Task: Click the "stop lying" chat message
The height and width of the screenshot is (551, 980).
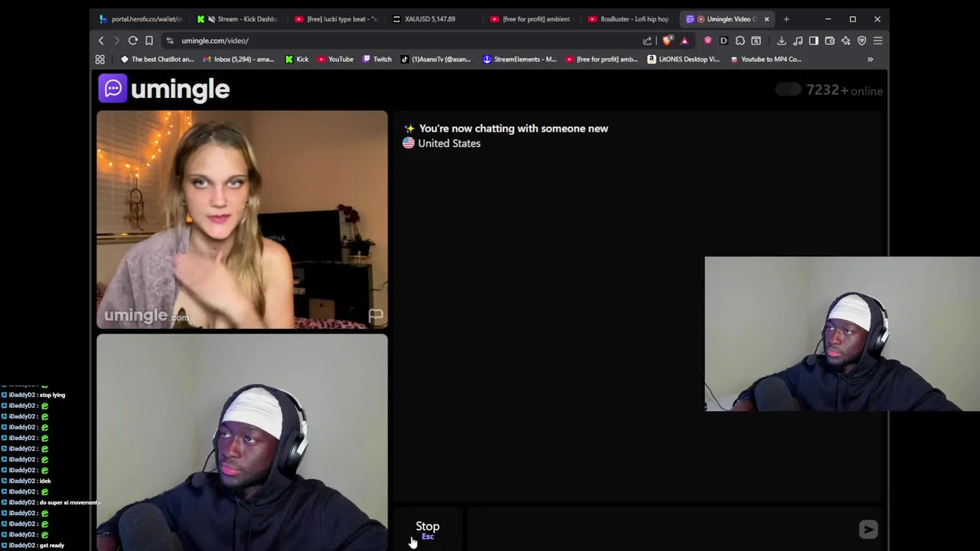Action: (x=52, y=395)
